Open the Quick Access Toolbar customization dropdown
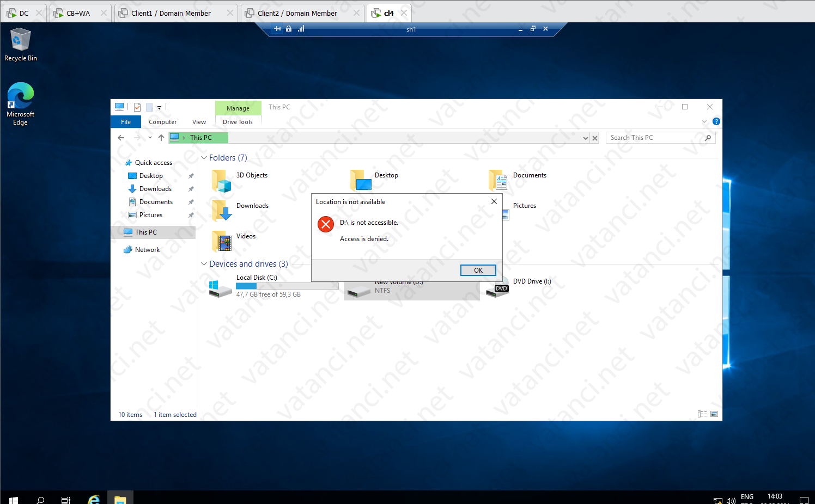The image size is (815, 504). [x=159, y=107]
